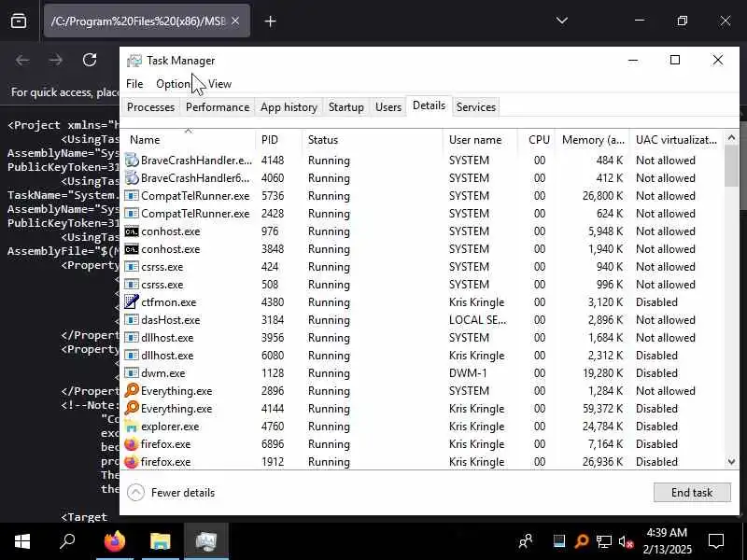Open the Windows Start menu
The image size is (747, 560).
tap(22, 541)
